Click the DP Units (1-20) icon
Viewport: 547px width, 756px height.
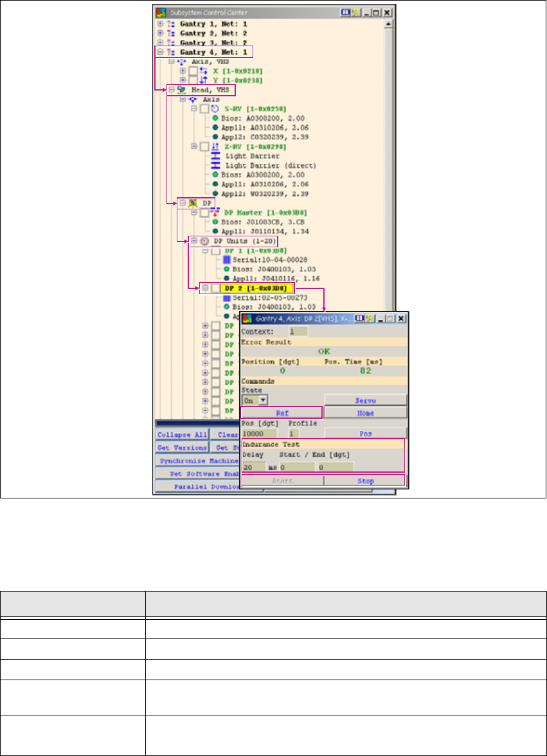point(204,241)
